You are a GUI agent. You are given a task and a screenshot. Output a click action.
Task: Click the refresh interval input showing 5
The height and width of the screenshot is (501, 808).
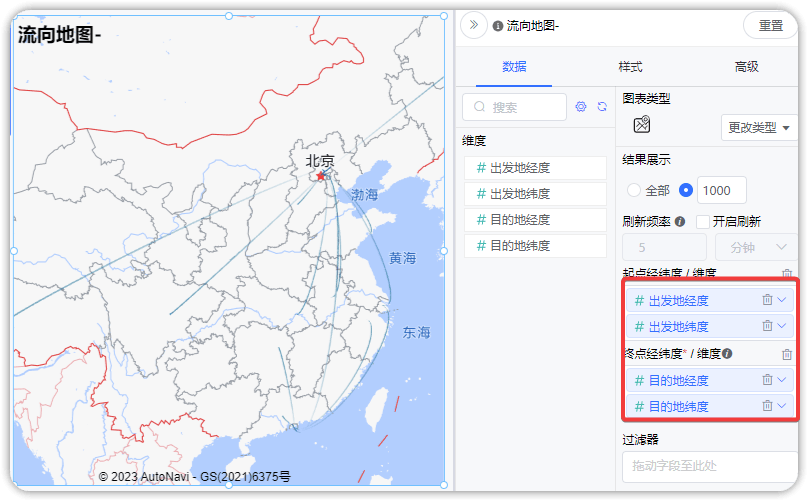(x=664, y=247)
